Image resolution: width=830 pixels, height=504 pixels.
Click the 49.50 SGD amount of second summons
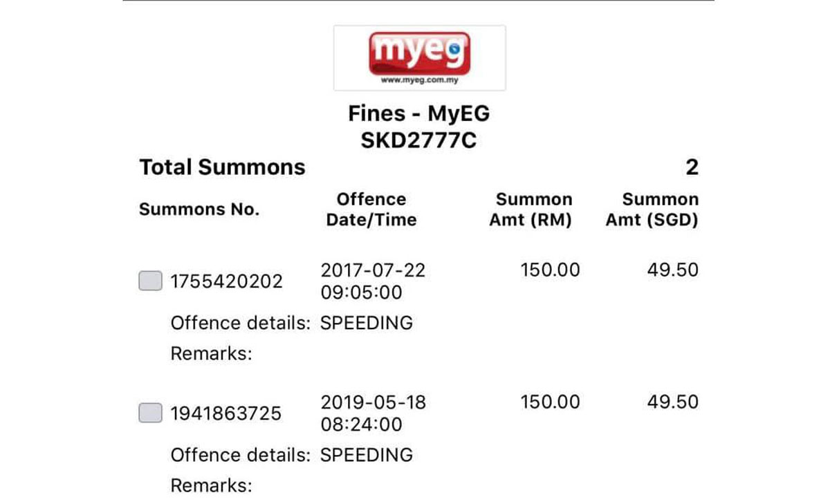[674, 402]
